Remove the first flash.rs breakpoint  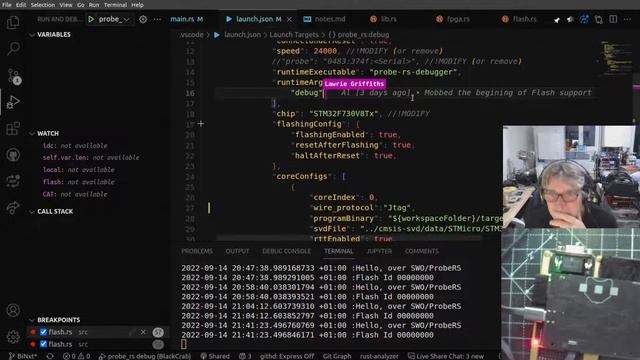143,332
